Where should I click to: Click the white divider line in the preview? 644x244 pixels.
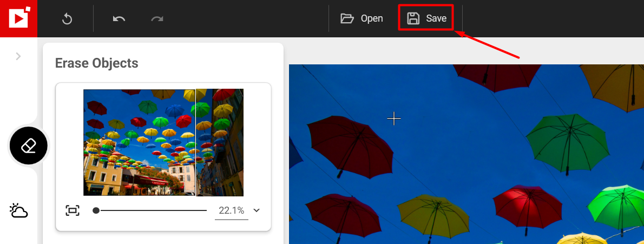coord(195,142)
